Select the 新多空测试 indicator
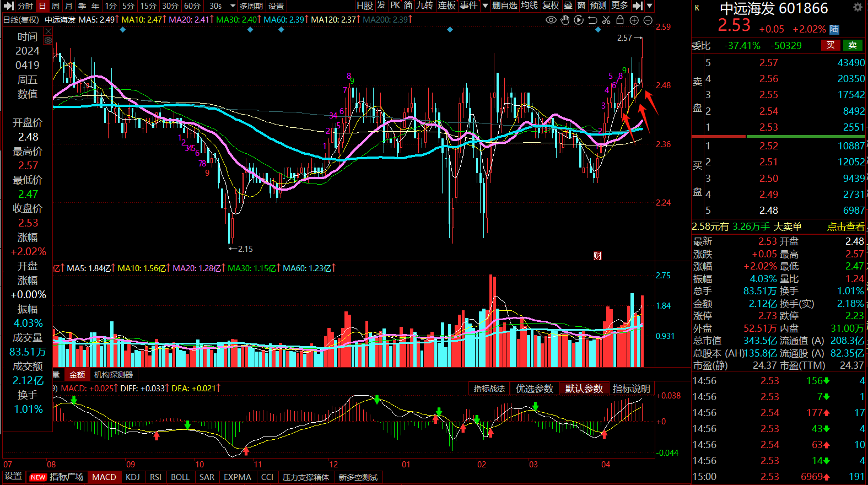 tap(358, 477)
